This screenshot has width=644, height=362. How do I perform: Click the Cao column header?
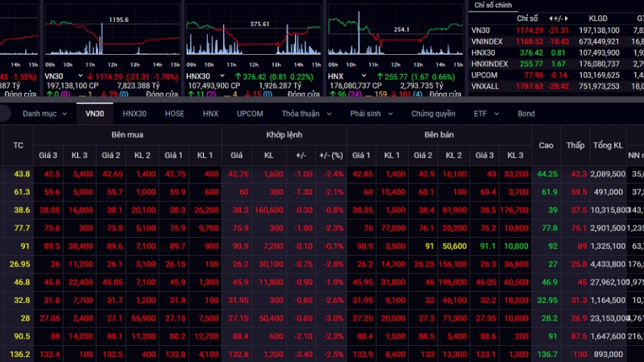point(546,146)
